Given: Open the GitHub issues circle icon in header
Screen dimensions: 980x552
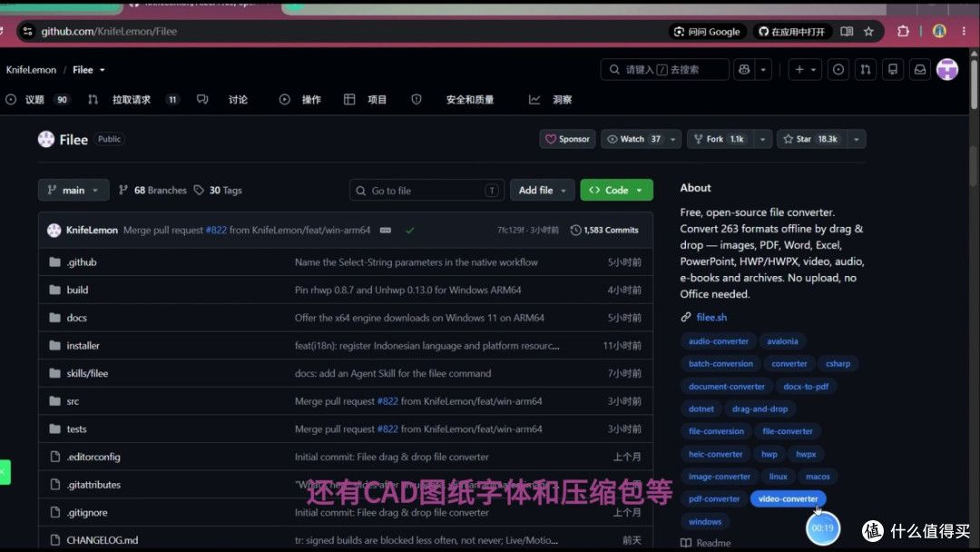Looking at the screenshot, I should (x=838, y=69).
